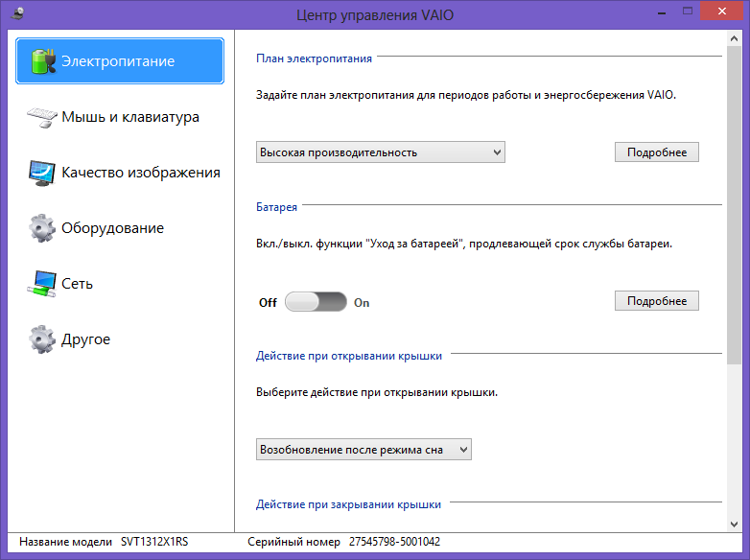Click the Батарея section heading

(x=276, y=207)
